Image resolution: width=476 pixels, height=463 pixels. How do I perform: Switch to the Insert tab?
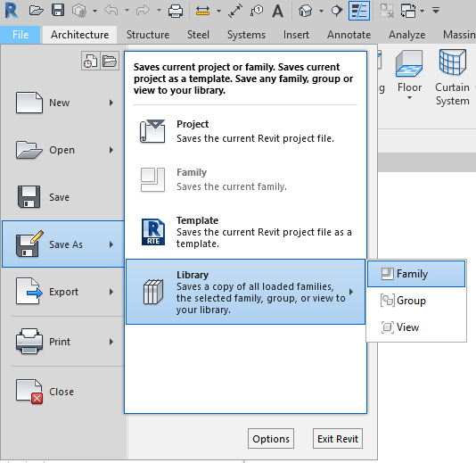(296, 35)
